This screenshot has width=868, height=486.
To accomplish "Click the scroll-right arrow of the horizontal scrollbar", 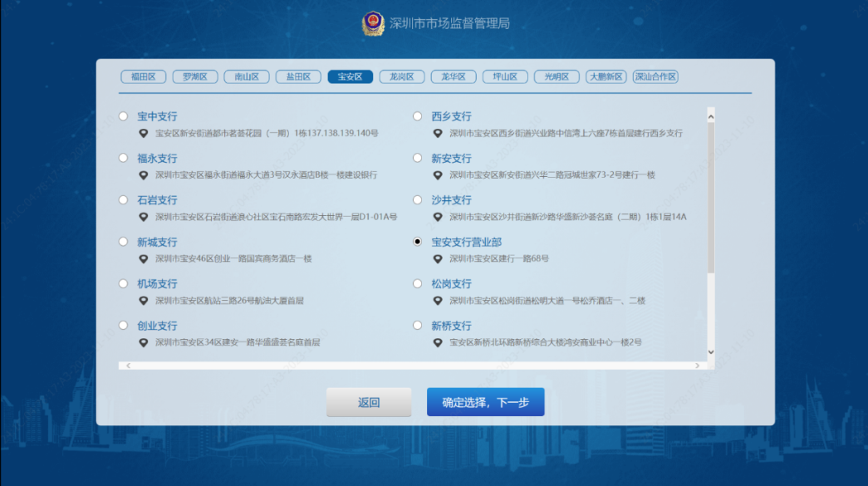I will [697, 366].
